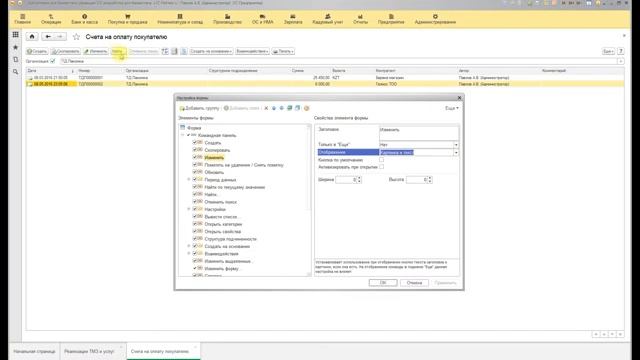This screenshot has width=640, height=360.
Task: Toggle the Обновить element checkbox
Action: click(195, 172)
